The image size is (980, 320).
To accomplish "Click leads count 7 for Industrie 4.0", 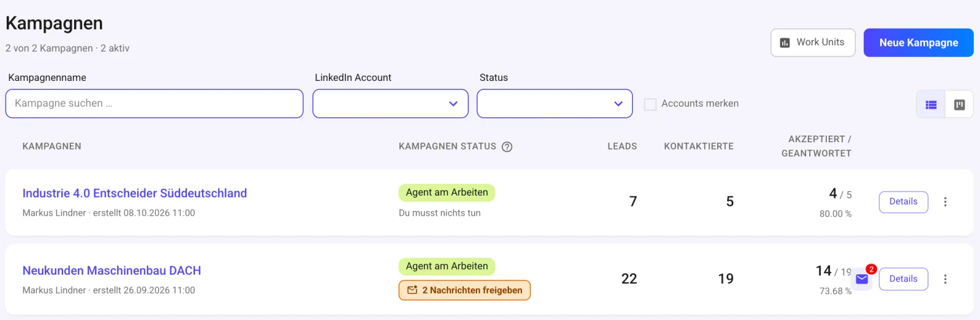I will [x=633, y=202].
